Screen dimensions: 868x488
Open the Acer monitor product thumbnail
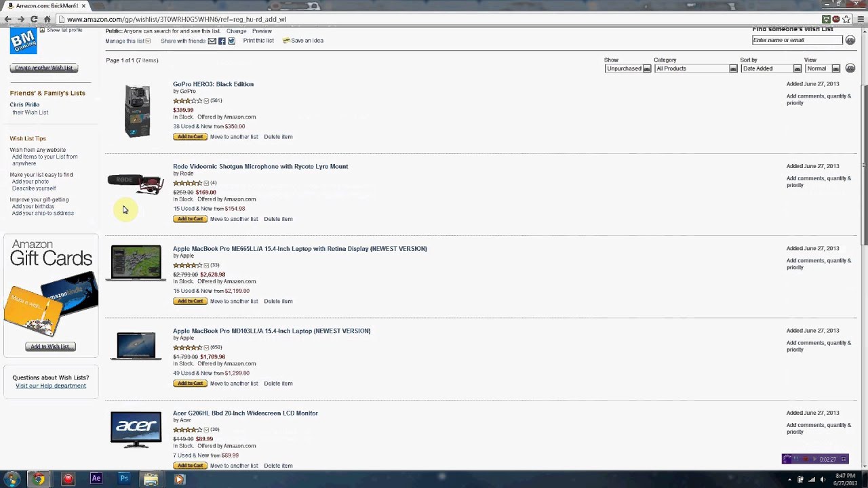click(136, 430)
